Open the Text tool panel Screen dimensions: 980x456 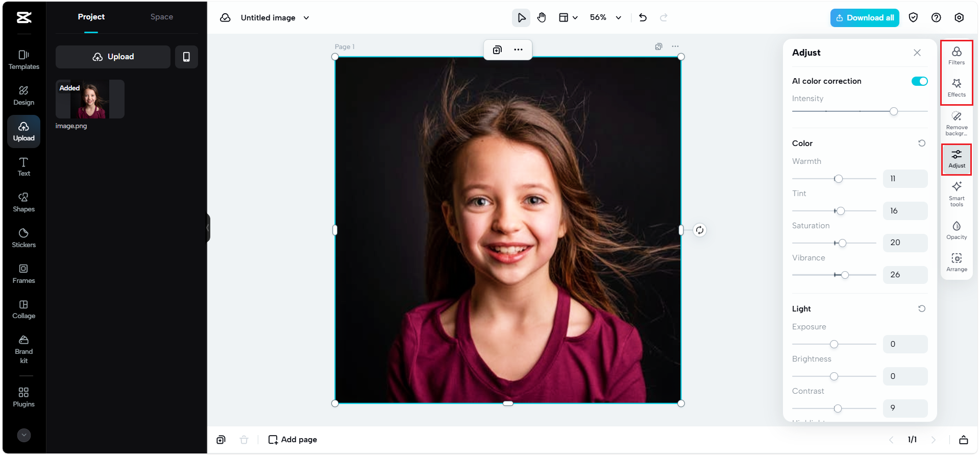[x=23, y=167]
